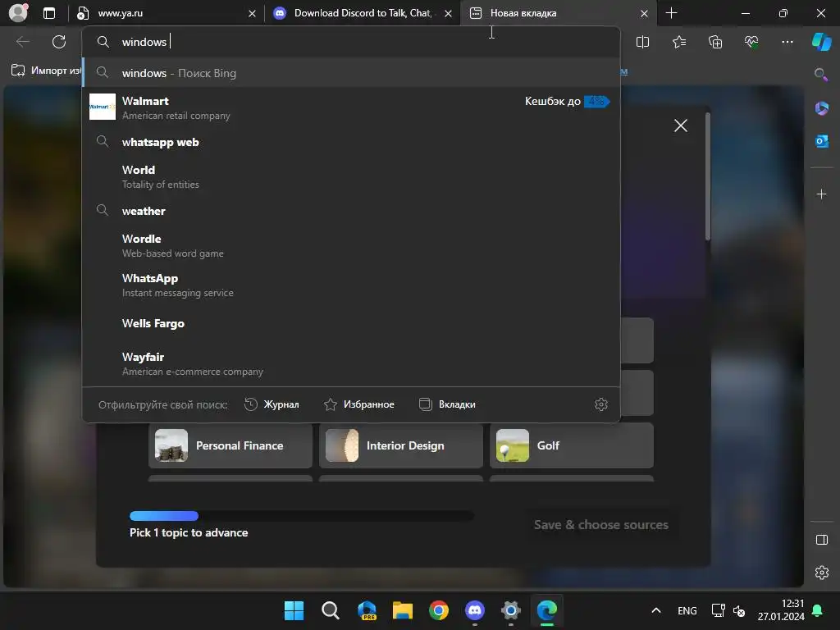840x630 pixels.
Task: Select the Interior Design topic card
Action: point(400,445)
